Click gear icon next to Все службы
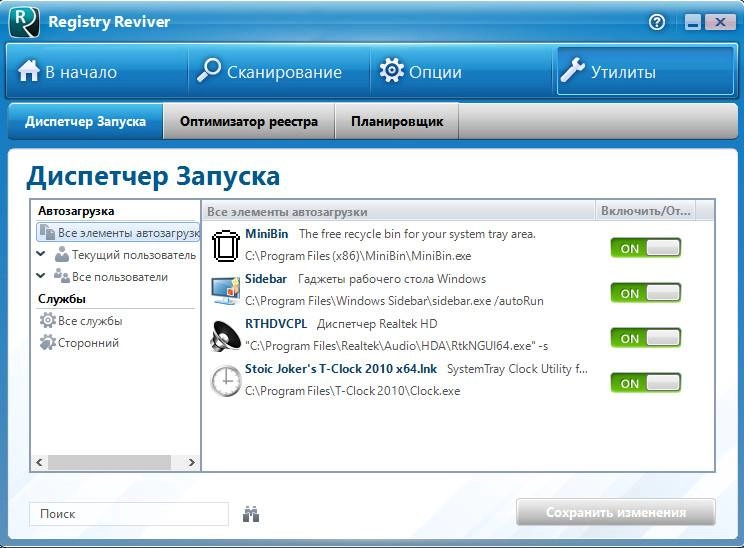 47,320
